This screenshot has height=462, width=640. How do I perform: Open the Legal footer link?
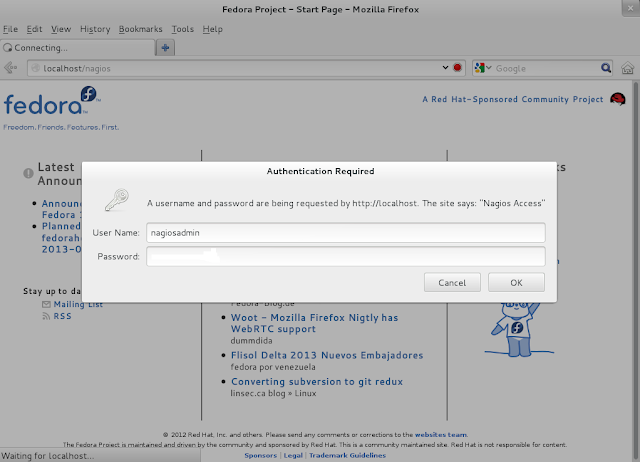[x=293, y=455]
